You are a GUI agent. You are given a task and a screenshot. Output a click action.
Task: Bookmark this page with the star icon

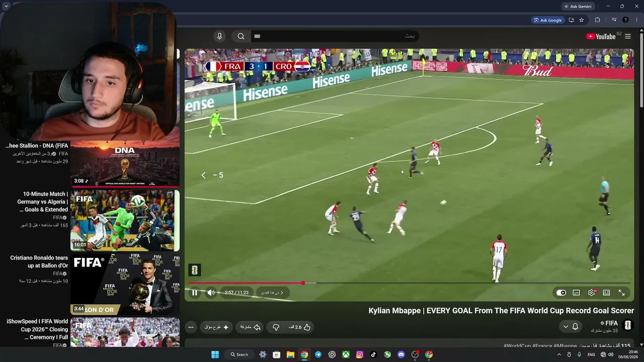pyautogui.click(x=582, y=20)
